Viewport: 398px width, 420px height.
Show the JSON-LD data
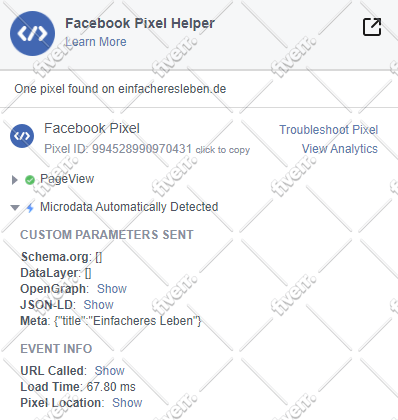click(98, 305)
